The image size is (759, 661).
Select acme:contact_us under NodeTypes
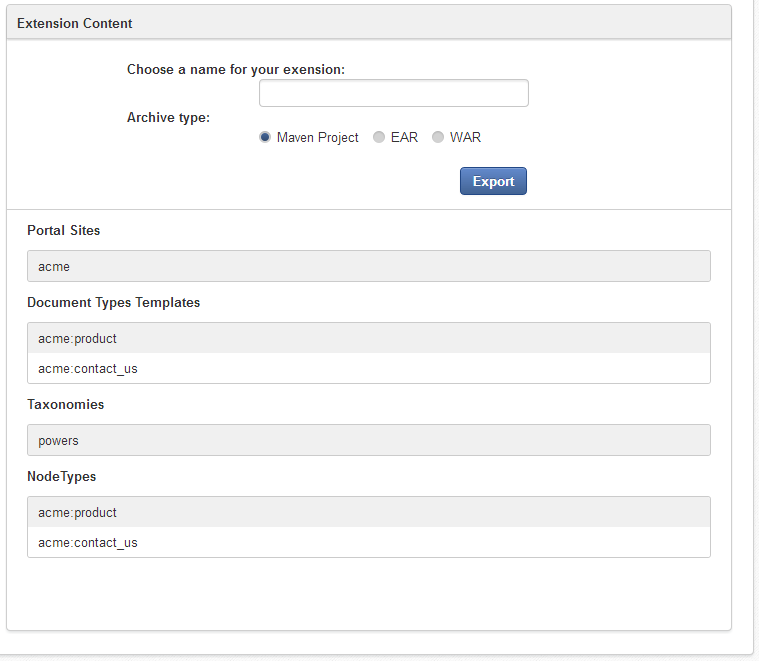coord(369,542)
